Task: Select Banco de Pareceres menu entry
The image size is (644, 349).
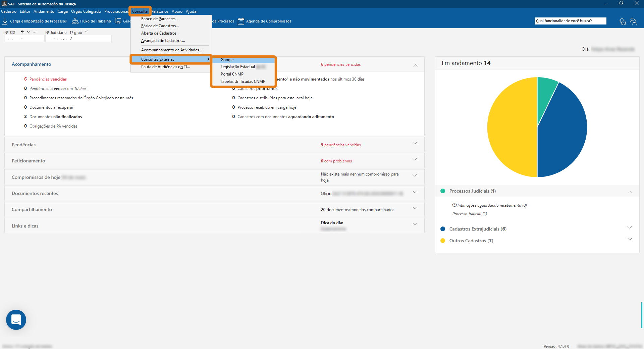Action: point(171,19)
